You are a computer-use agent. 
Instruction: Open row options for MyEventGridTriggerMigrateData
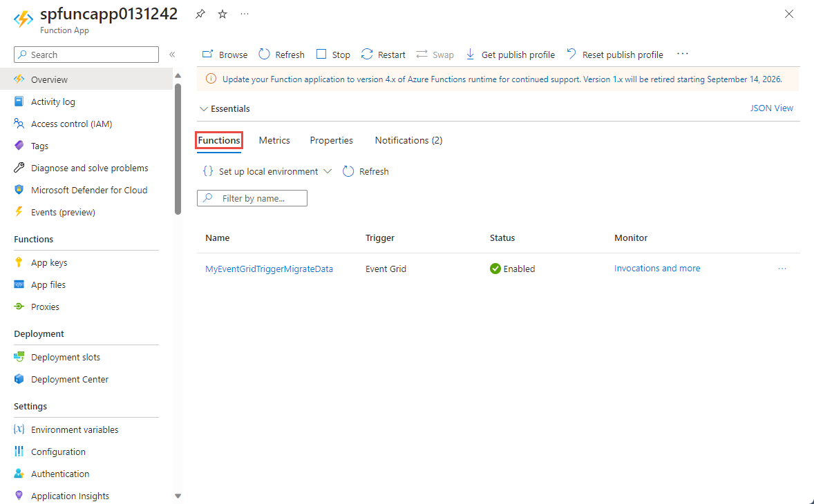782,269
